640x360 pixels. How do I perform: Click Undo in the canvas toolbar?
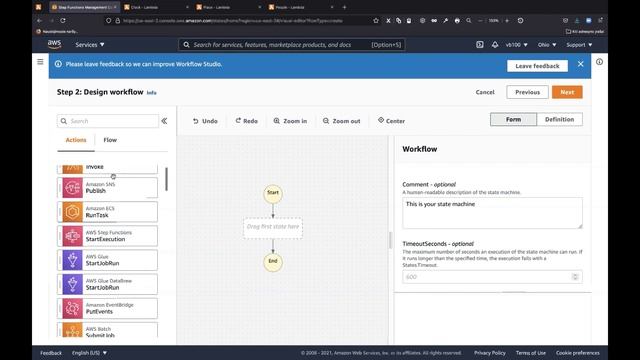pyautogui.click(x=205, y=121)
